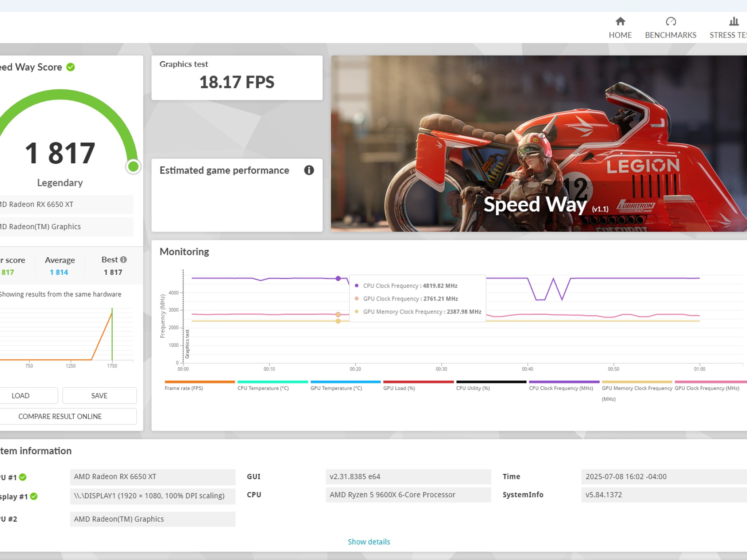Open the BENCHMARKS tab

pyautogui.click(x=670, y=35)
